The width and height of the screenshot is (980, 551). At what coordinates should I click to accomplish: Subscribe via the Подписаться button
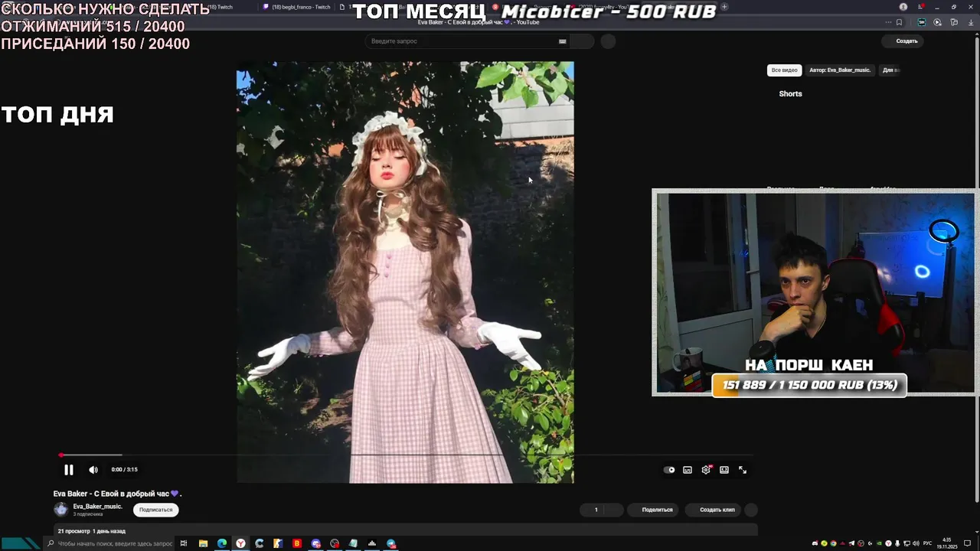(156, 510)
